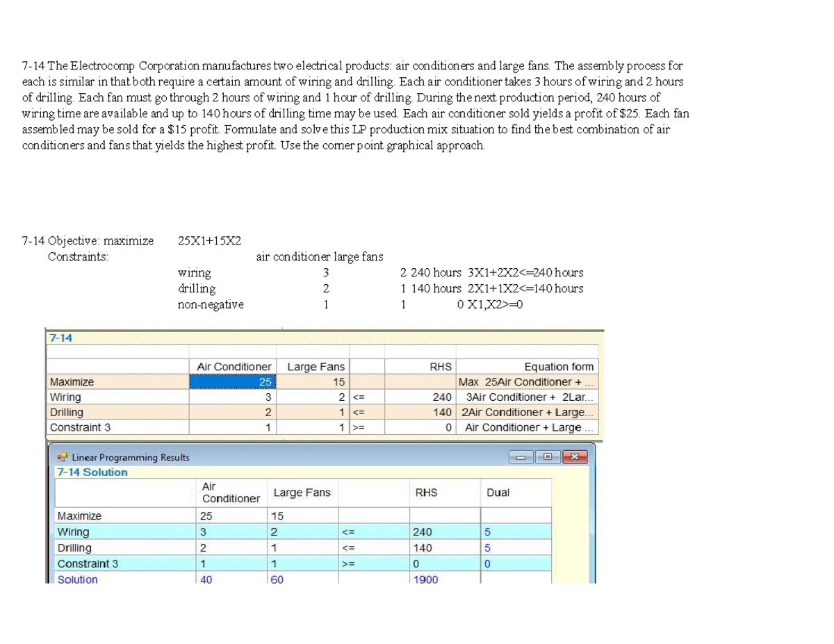834x644 pixels.
Task: Select the highlighted Maximize Air Conditioner cell (25)
Action: [233, 382]
